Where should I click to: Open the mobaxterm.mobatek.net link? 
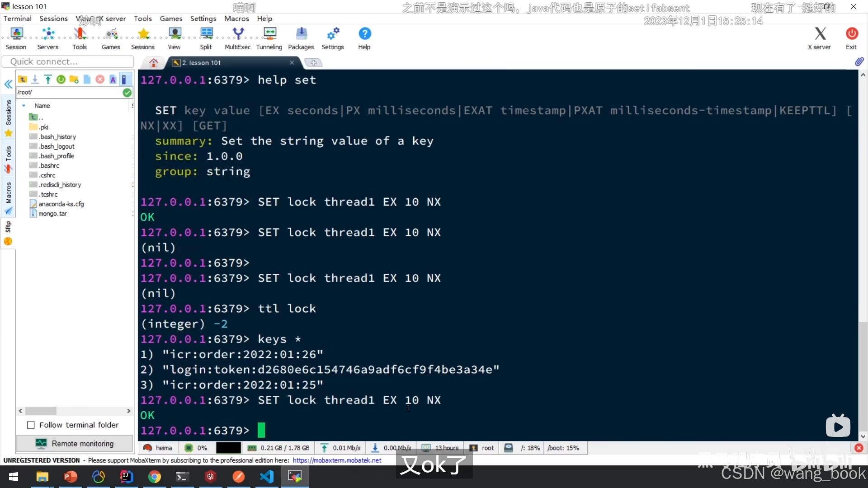[x=337, y=460]
